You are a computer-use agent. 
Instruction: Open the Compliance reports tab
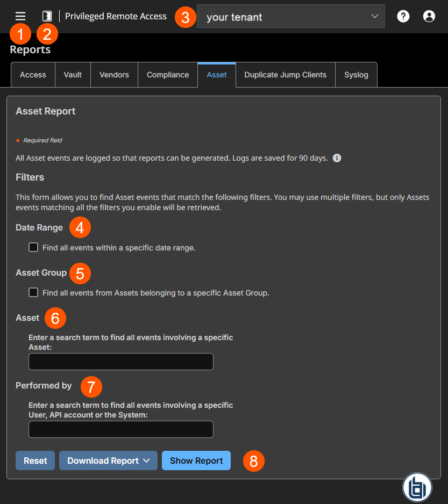[167, 75]
